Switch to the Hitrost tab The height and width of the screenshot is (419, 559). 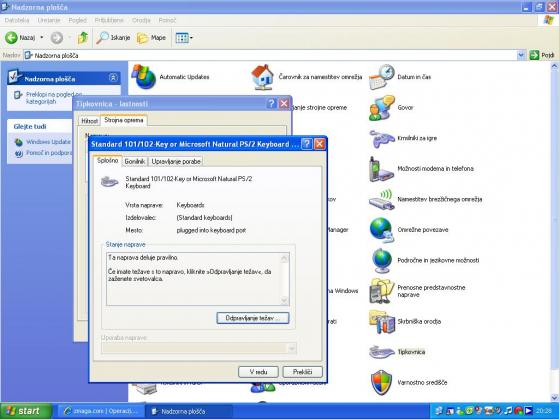(x=89, y=121)
